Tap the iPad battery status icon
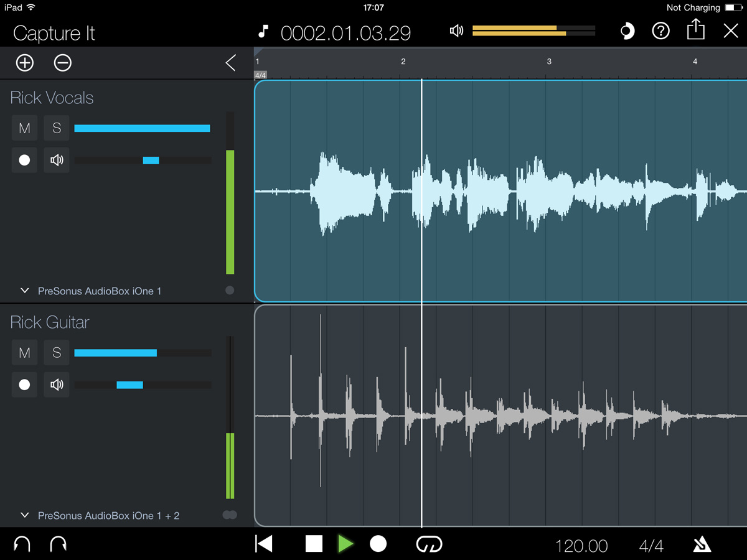Screen dimensions: 747x560 [x=733, y=7]
